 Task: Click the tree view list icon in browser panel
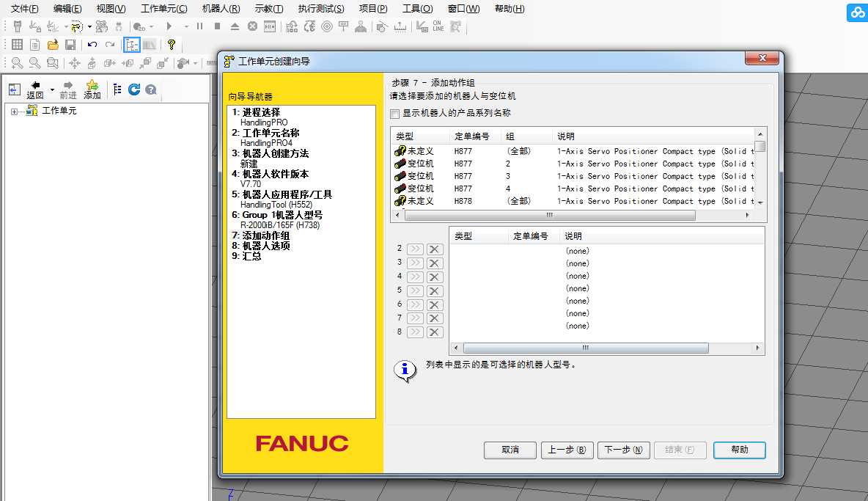click(117, 89)
